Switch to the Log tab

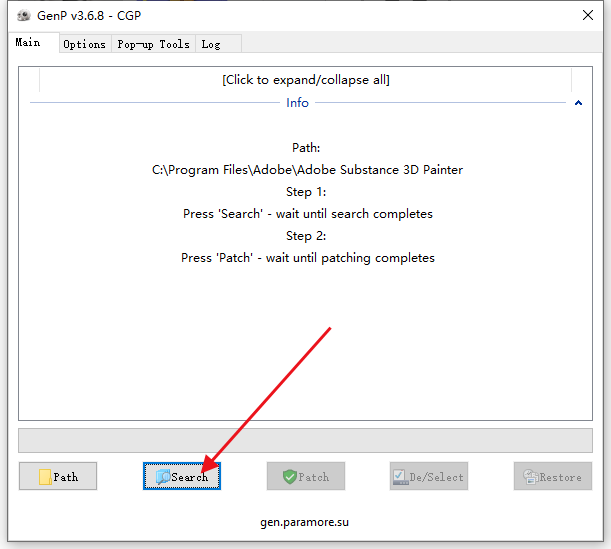[218, 44]
